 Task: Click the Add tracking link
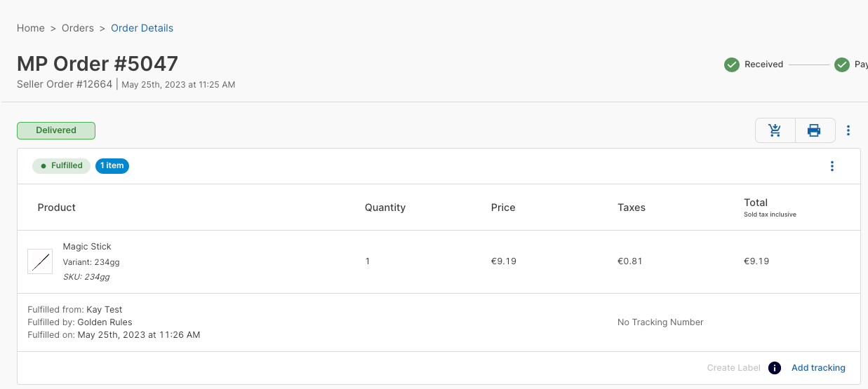[x=818, y=368]
